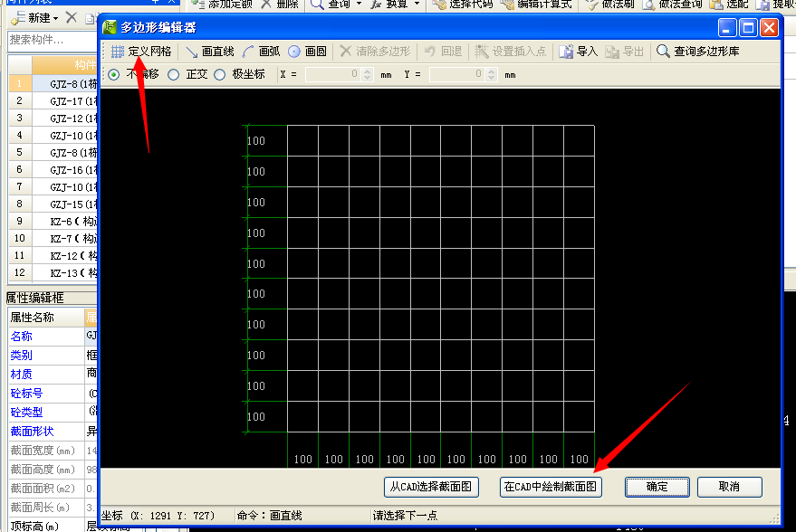
Task: Click the 多边形编辑器 title bar app icon
Action: point(110,27)
